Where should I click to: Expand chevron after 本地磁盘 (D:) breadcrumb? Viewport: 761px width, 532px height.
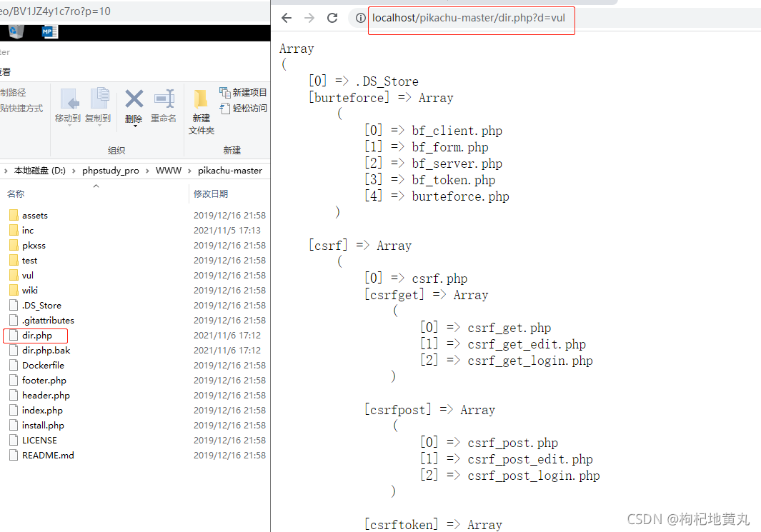tap(74, 171)
